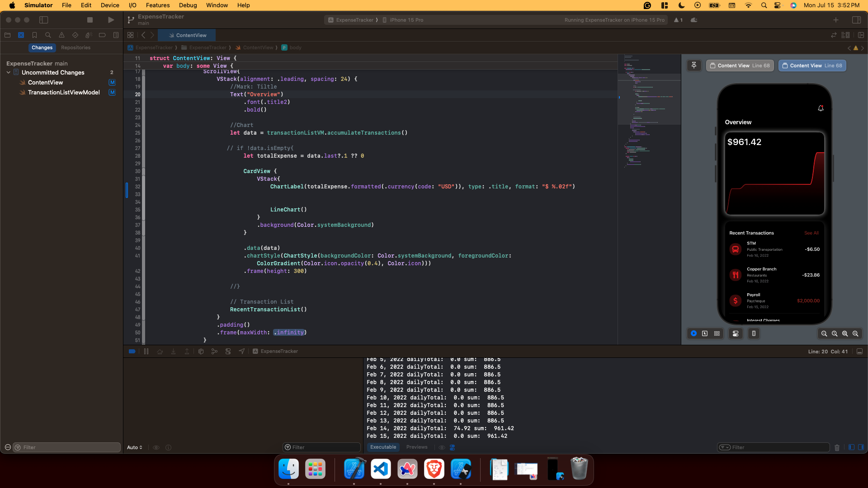This screenshot has height=488, width=868.
Task: Open the Project navigator folder icon
Action: coord(7,35)
